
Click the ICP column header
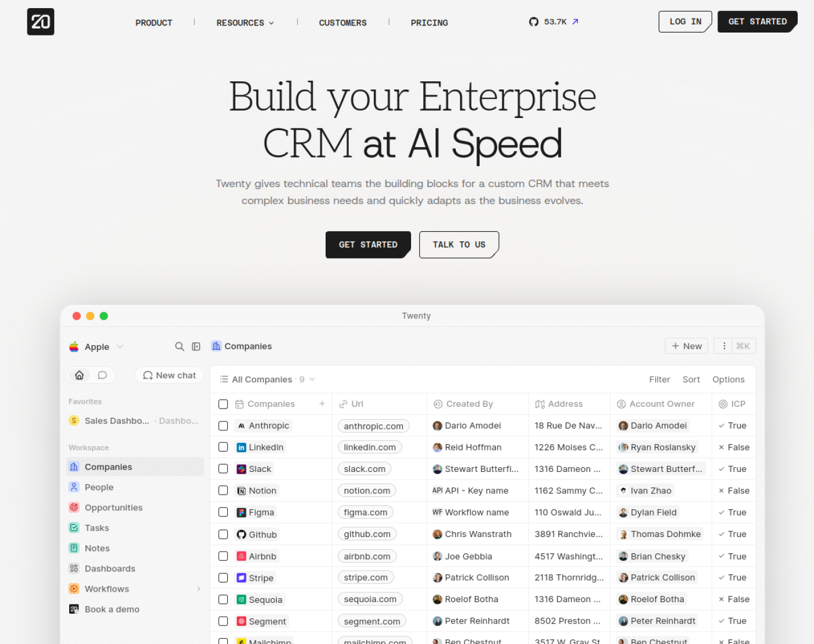point(733,404)
